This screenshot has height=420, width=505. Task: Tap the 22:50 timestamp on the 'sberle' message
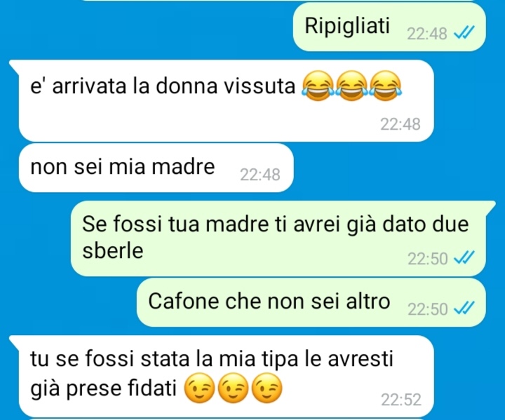pyautogui.click(x=428, y=258)
